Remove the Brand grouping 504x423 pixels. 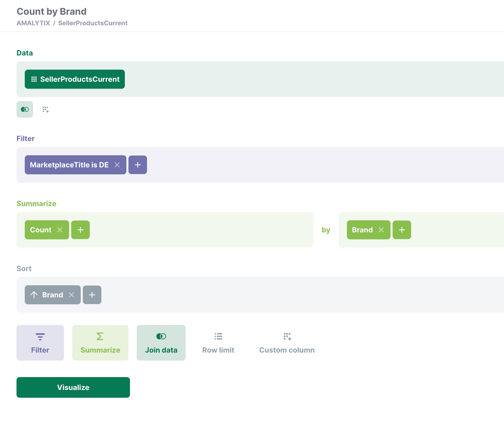(381, 230)
